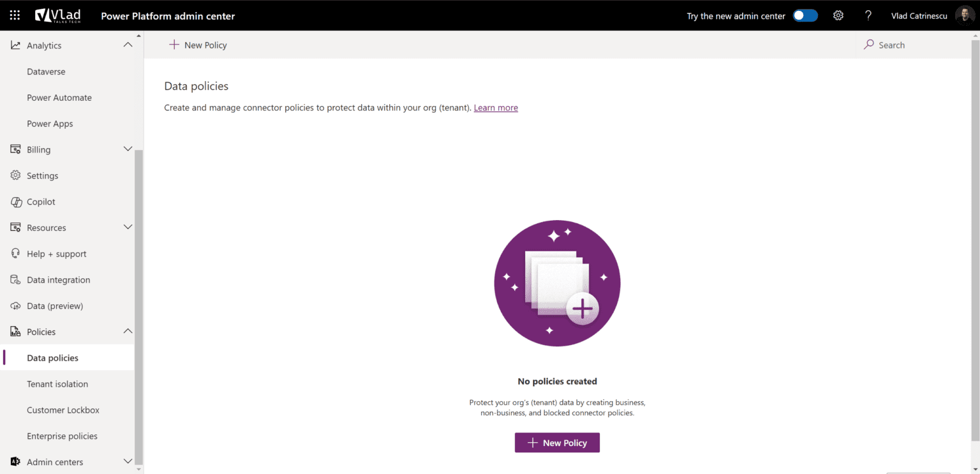Viewport: 980px width, 474px height.
Task: Click the Policies icon in the sidebar
Action: (x=14, y=331)
